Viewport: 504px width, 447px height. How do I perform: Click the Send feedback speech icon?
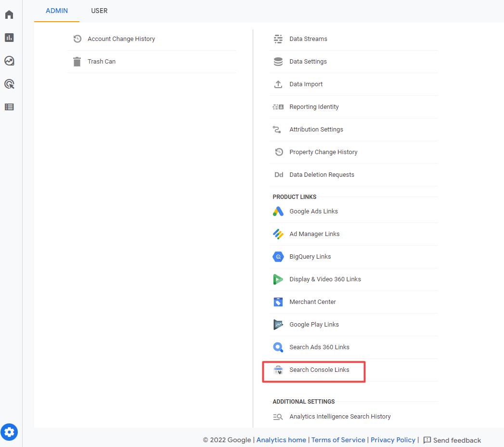[427, 440]
